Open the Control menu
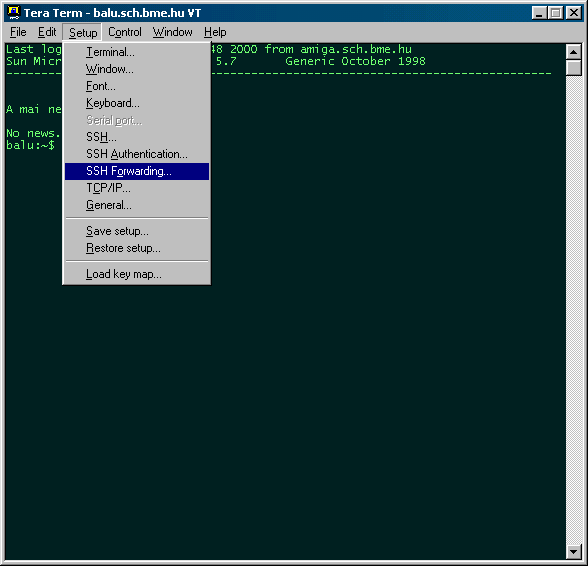 (x=124, y=32)
